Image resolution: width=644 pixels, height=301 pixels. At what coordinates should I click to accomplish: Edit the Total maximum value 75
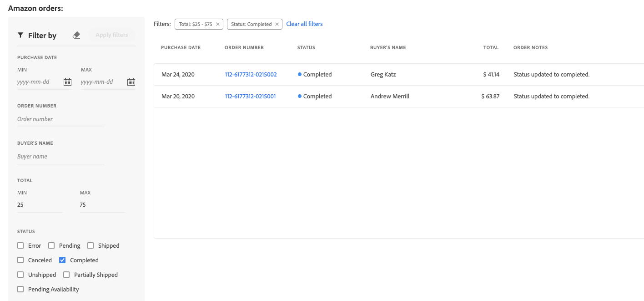pyautogui.click(x=102, y=205)
